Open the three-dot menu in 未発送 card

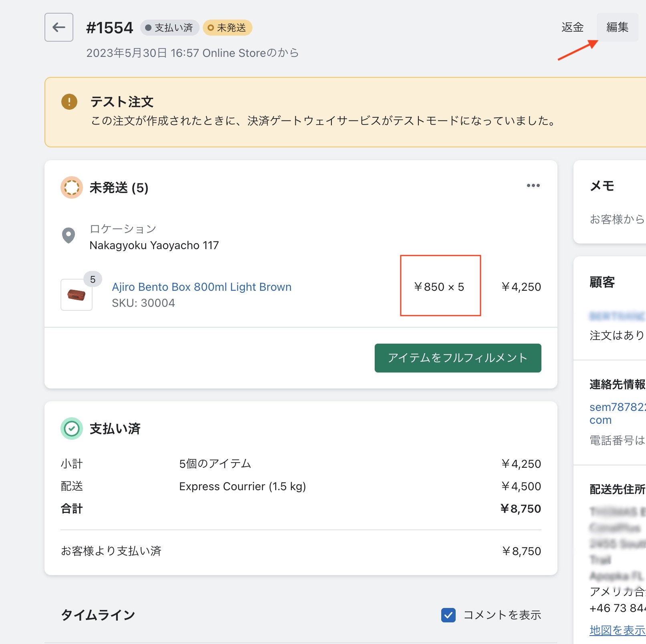tap(533, 185)
